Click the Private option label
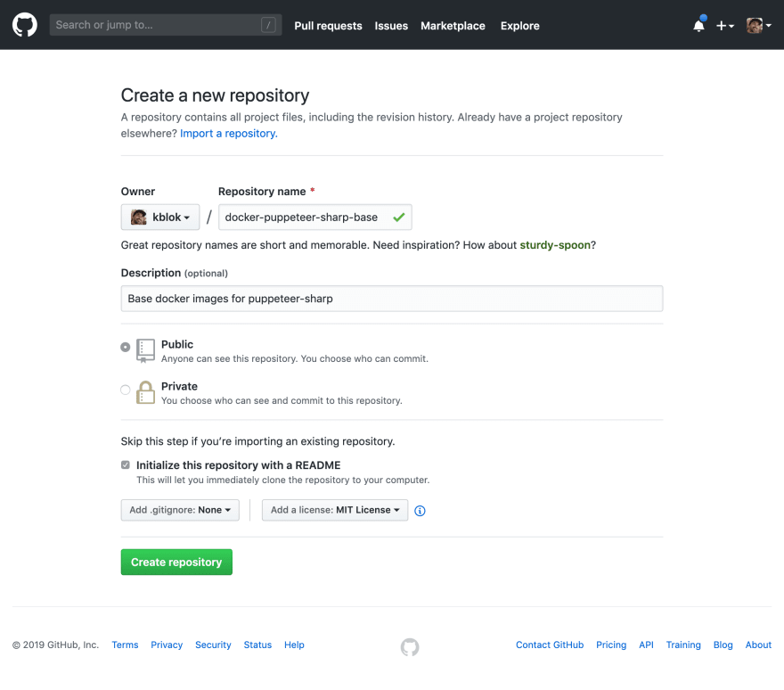This screenshot has width=784, height=690. (x=179, y=386)
